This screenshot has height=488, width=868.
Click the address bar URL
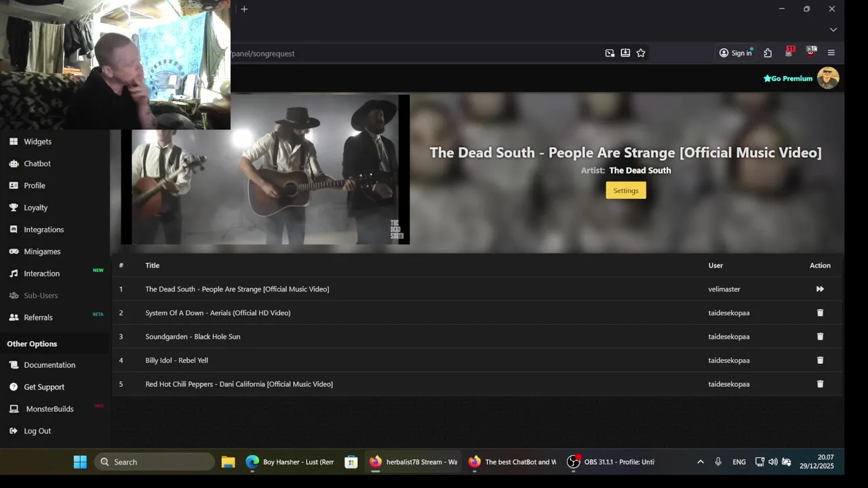point(263,54)
